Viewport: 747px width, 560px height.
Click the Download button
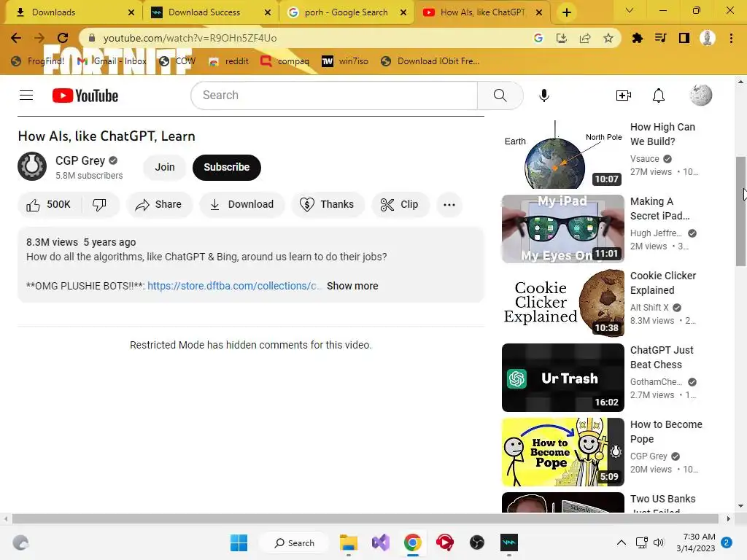pyautogui.click(x=242, y=205)
